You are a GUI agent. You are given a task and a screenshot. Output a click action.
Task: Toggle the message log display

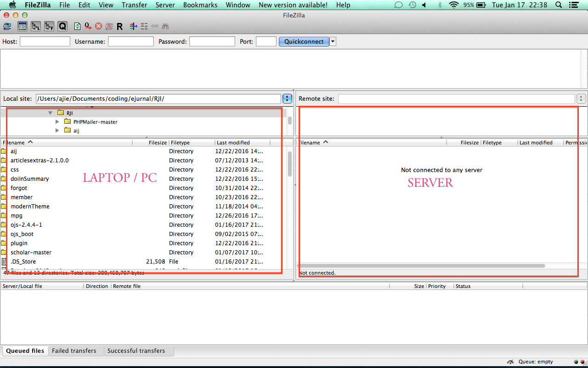(23, 26)
